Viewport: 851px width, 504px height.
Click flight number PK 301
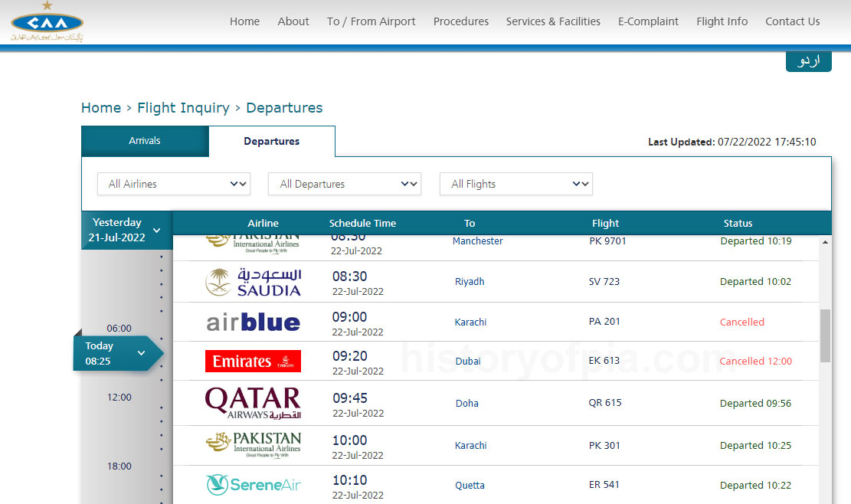click(x=604, y=446)
